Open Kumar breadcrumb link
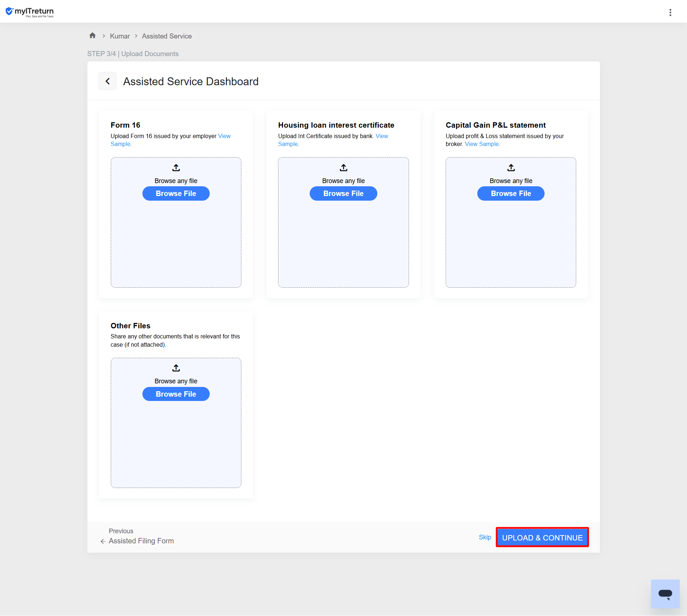 [120, 36]
